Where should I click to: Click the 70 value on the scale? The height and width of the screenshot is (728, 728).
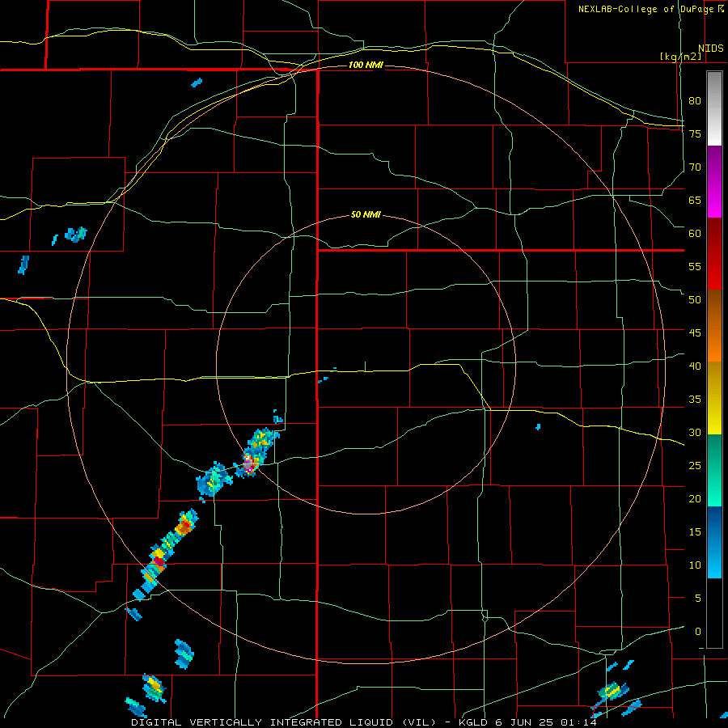pos(695,167)
